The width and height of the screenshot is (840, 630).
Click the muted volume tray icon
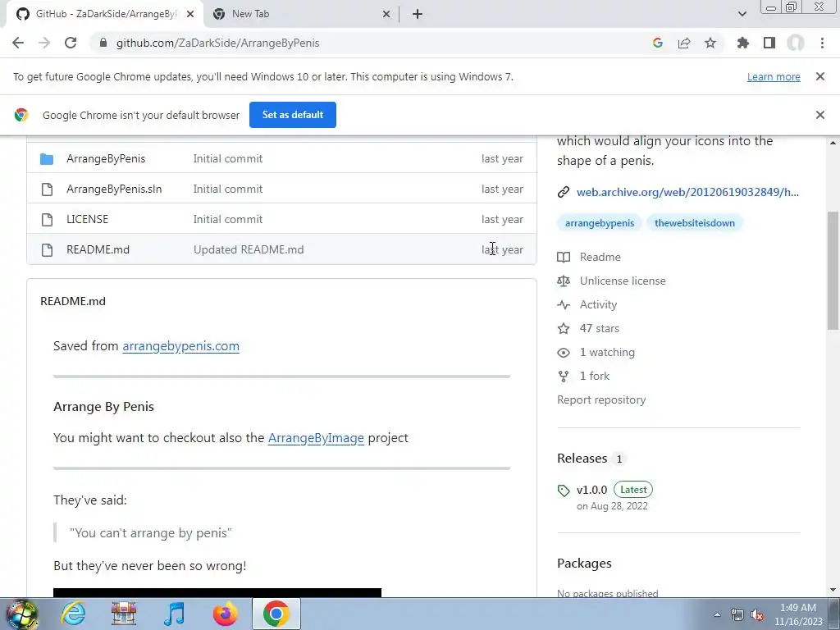pos(757,614)
